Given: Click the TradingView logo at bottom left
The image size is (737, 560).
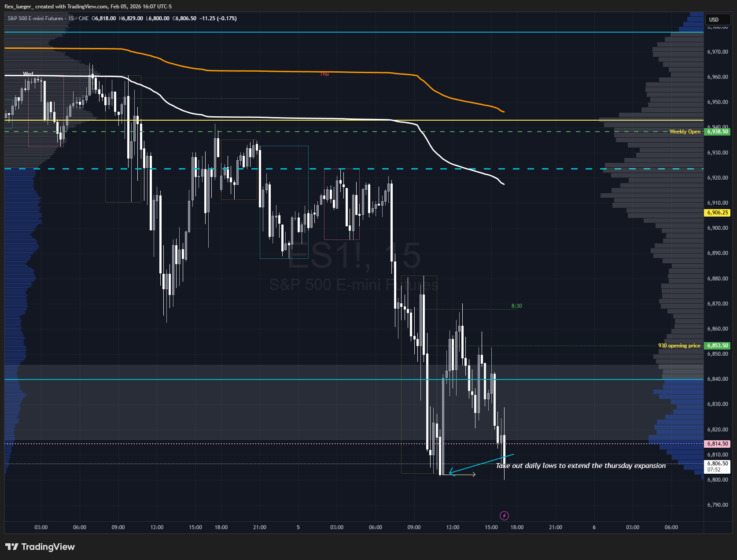Looking at the screenshot, I should (x=40, y=547).
